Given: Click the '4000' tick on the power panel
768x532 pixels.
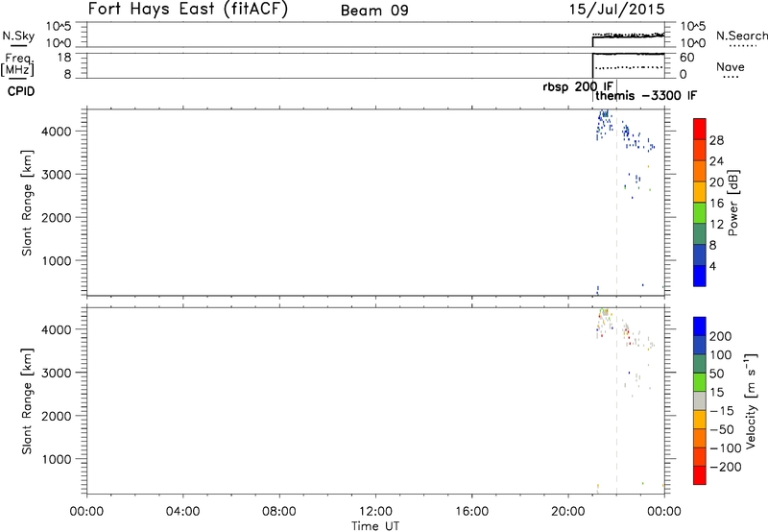Looking at the screenshot, I should click(x=57, y=132).
